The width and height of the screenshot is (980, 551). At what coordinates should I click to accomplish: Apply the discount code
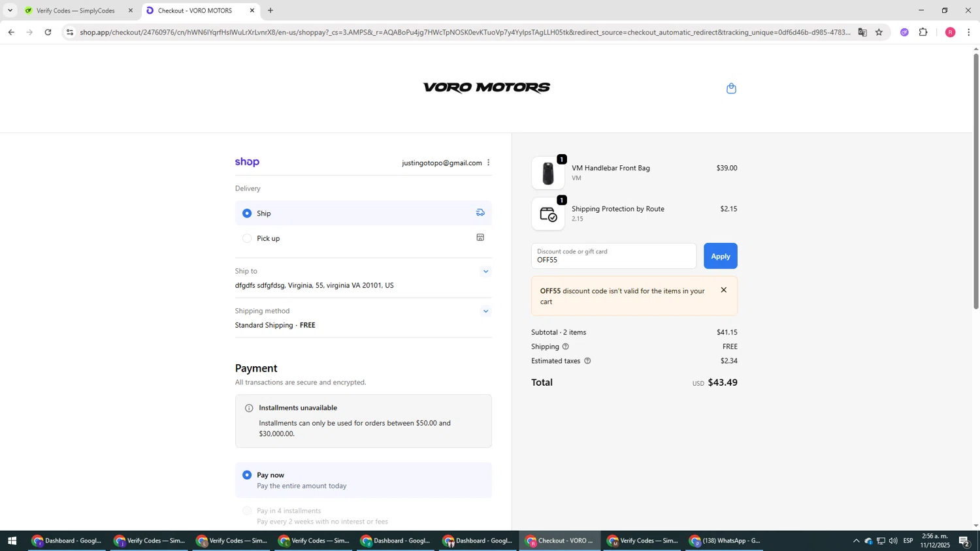coord(721,256)
